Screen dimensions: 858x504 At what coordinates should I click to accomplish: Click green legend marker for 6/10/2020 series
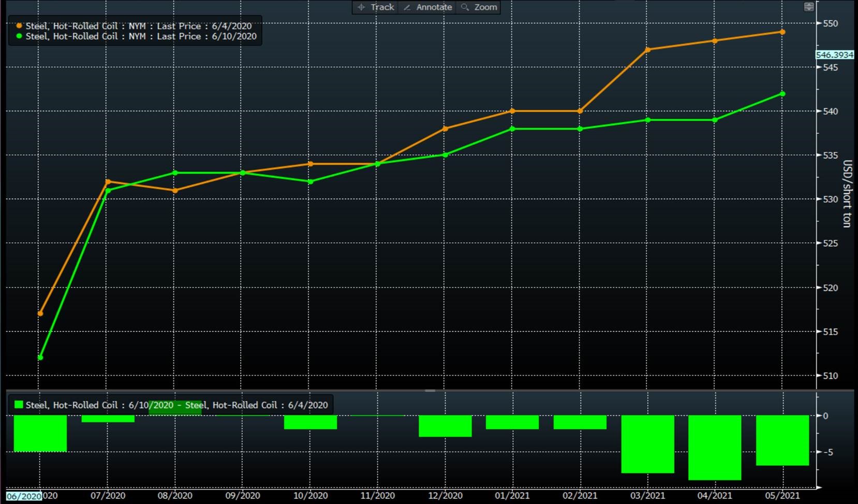19,36
